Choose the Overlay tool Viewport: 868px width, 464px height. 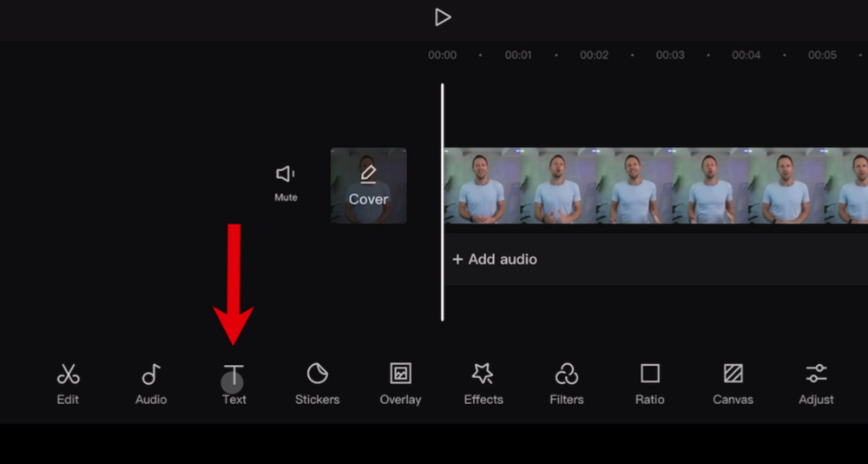[400, 383]
